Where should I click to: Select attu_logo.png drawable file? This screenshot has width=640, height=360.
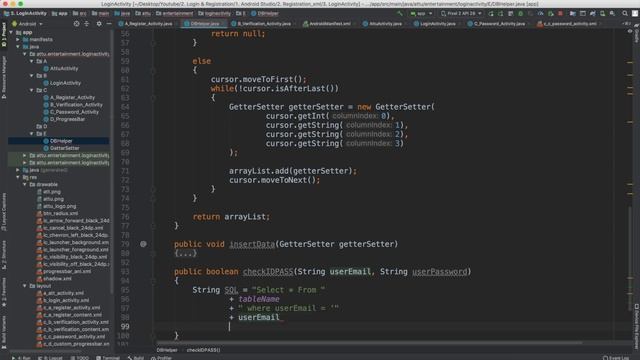(56, 206)
